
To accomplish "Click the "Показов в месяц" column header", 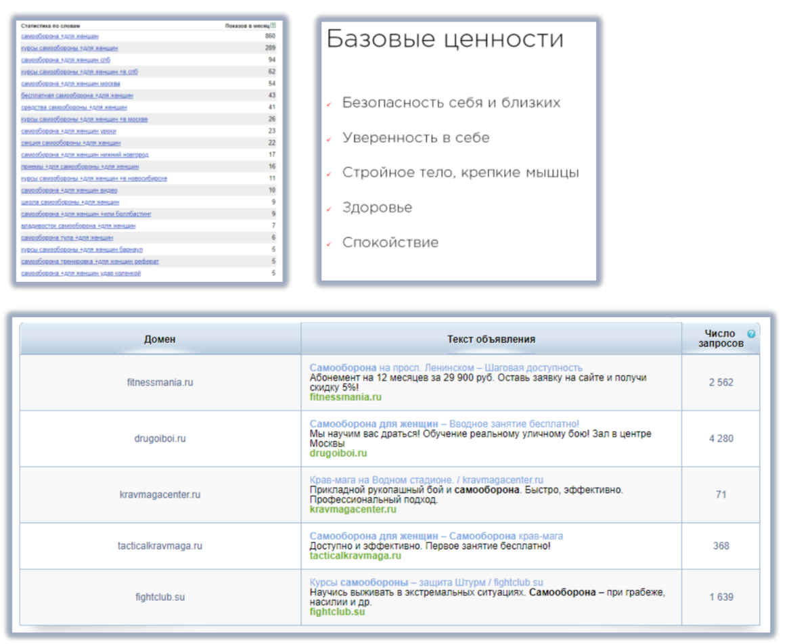I will 247,26.
